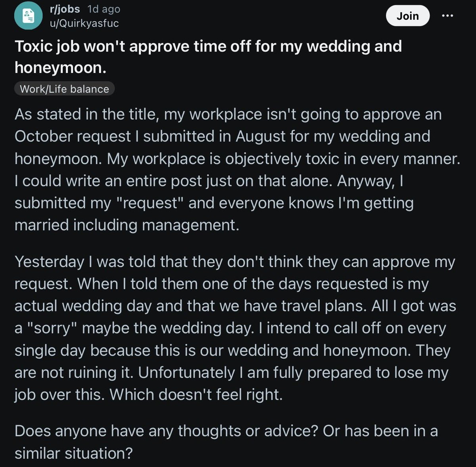Click the post title about wedding time off
The image size is (476, 467).
208,57
